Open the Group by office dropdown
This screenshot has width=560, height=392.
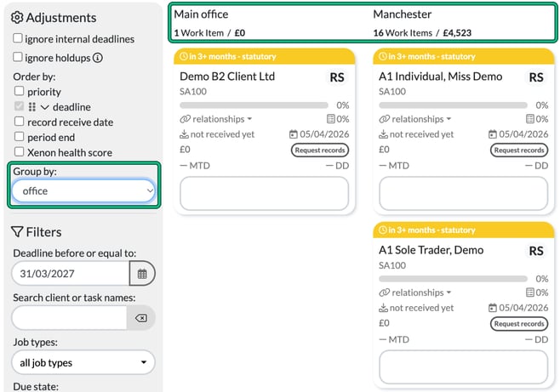pyautogui.click(x=84, y=190)
